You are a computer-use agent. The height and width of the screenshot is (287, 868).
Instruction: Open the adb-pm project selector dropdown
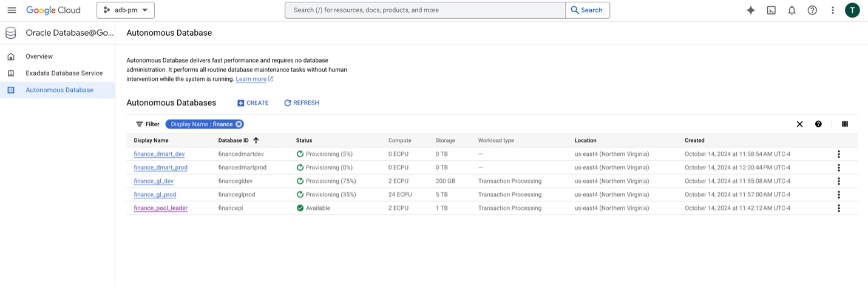pyautogui.click(x=126, y=10)
